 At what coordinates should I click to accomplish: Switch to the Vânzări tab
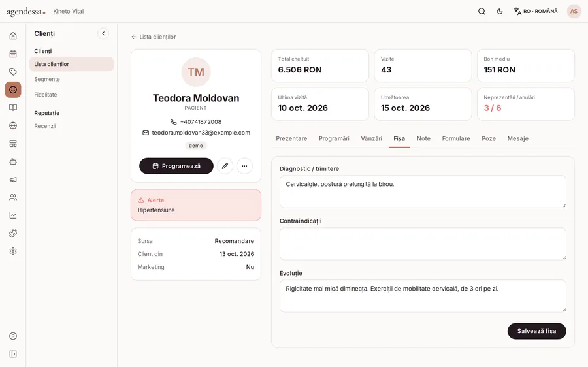(371, 138)
